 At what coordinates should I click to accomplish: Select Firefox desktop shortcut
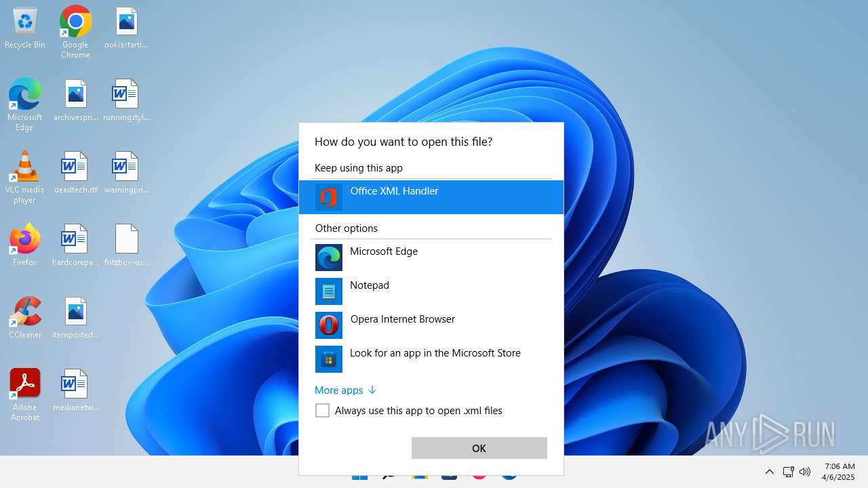[x=25, y=245]
